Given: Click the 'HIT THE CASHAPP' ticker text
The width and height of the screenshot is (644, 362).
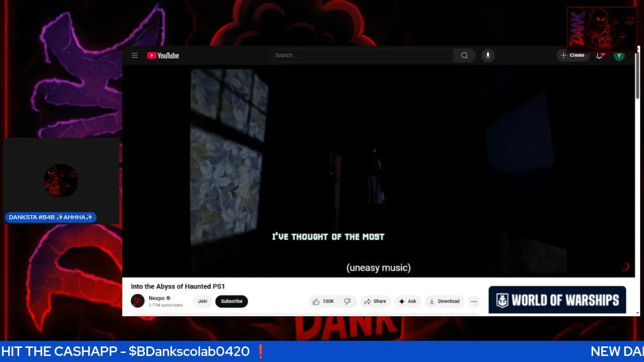Looking at the screenshot, I should (x=125, y=351).
